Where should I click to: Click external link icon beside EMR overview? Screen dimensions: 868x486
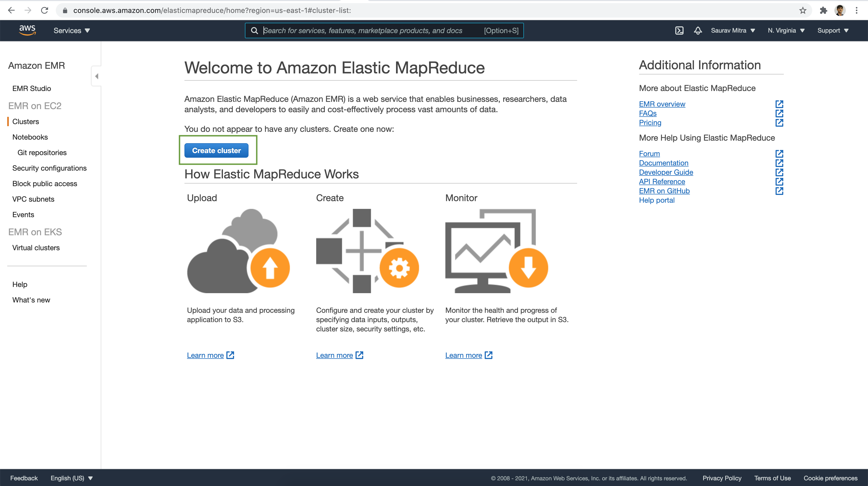click(779, 104)
